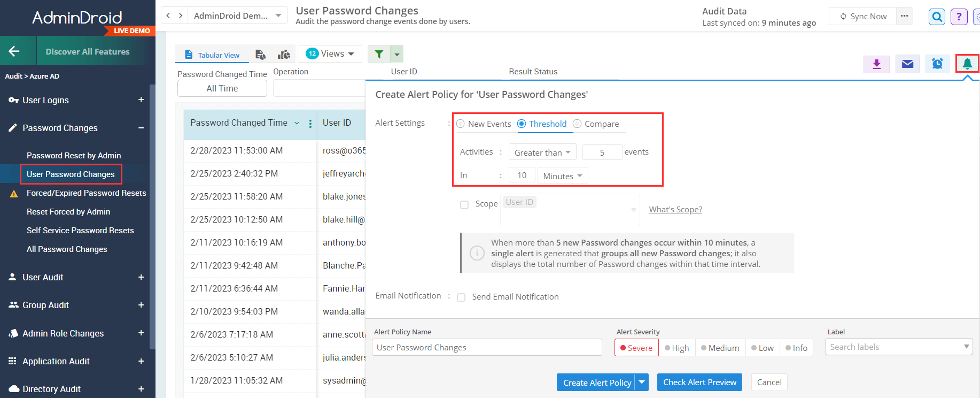Click Discover All Features

[88, 51]
